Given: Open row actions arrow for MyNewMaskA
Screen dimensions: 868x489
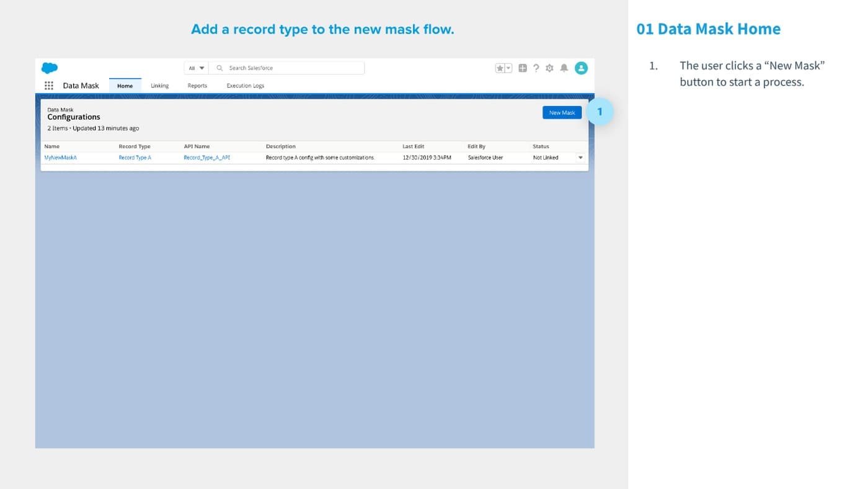Looking at the screenshot, I should (x=581, y=158).
